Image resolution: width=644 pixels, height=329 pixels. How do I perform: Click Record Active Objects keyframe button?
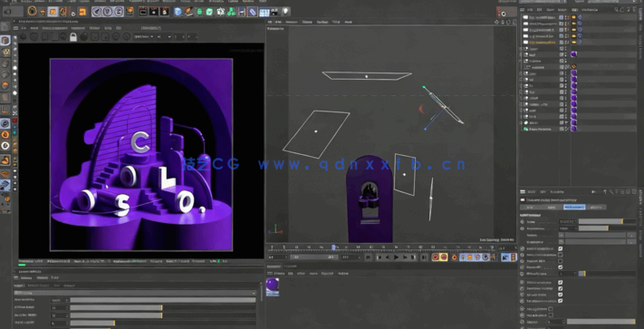click(436, 257)
